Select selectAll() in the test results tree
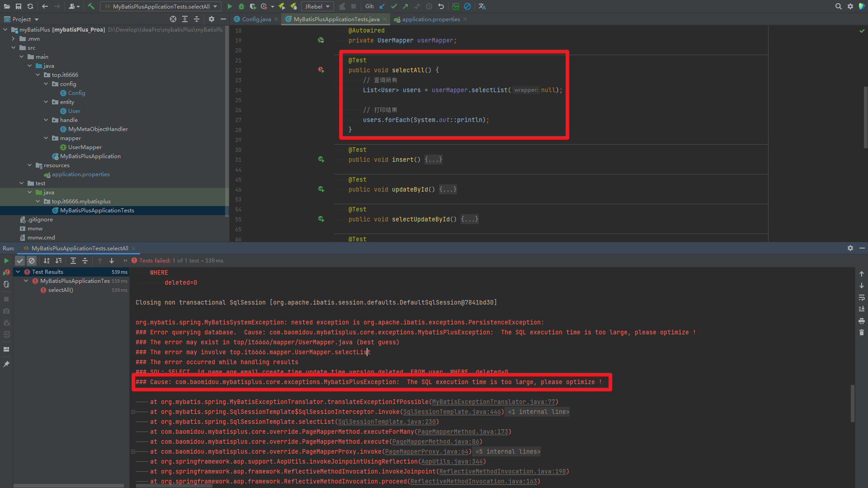The image size is (868, 488). click(x=61, y=290)
